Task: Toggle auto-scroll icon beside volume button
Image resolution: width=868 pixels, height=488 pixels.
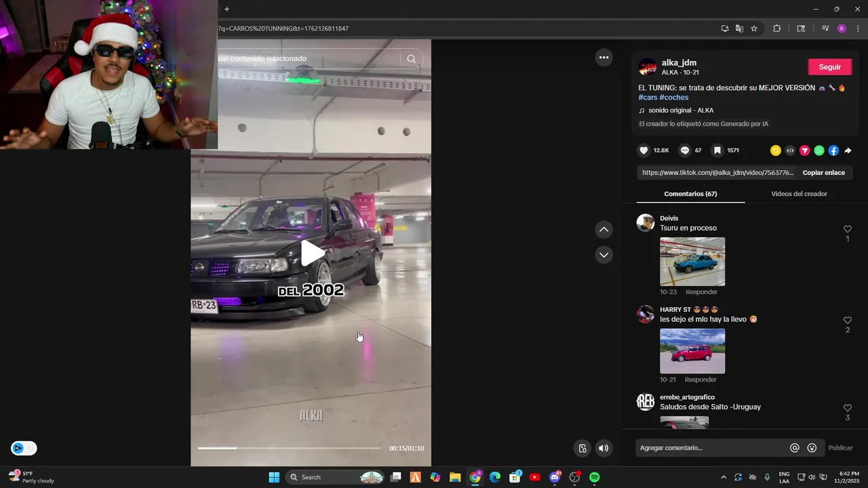Action: (x=582, y=448)
